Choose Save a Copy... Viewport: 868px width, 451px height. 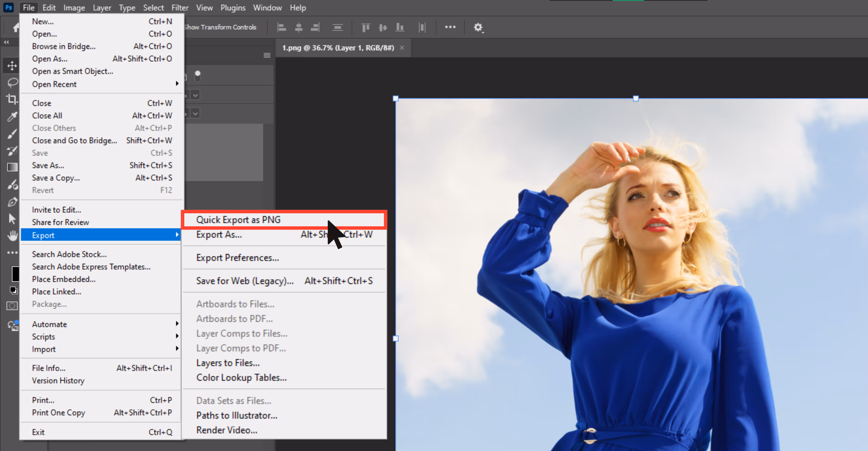click(x=102, y=178)
